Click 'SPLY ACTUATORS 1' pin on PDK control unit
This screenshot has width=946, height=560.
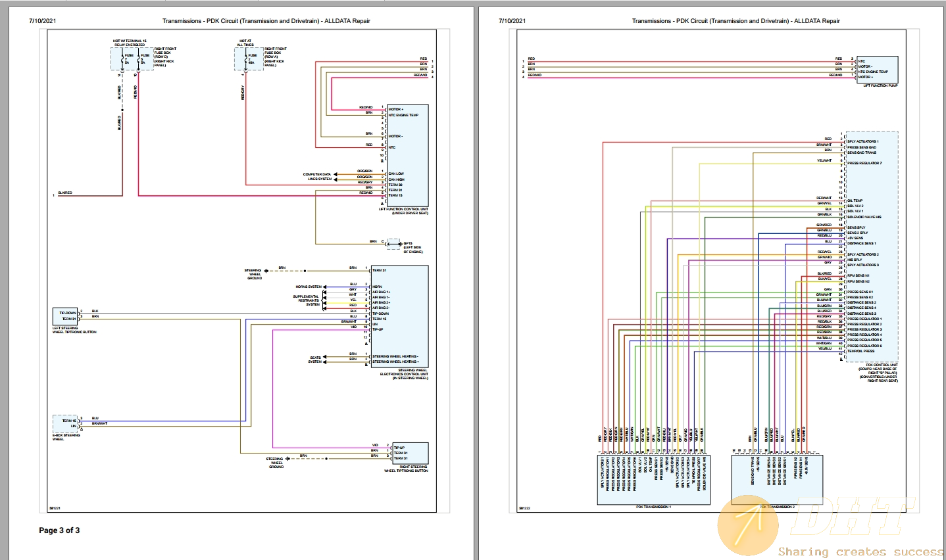pyautogui.click(x=863, y=141)
